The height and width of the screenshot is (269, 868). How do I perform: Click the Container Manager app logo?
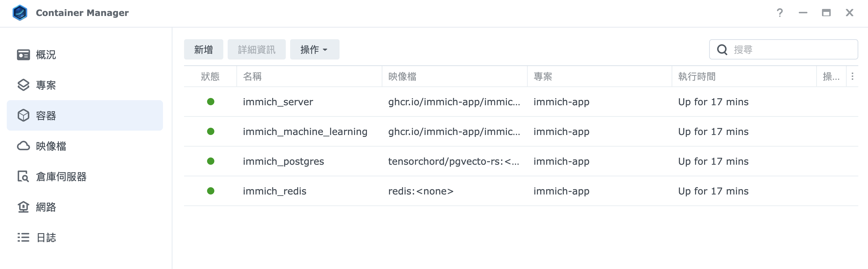[20, 13]
